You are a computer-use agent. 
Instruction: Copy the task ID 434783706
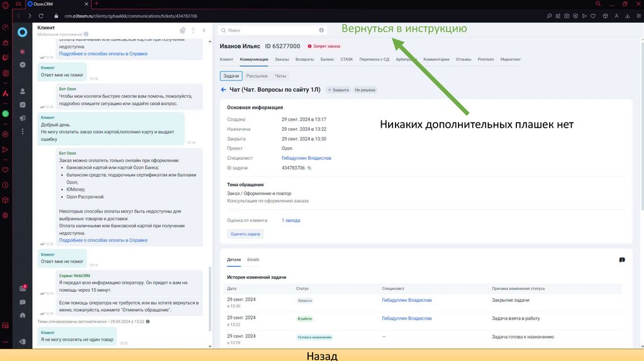click(309, 168)
